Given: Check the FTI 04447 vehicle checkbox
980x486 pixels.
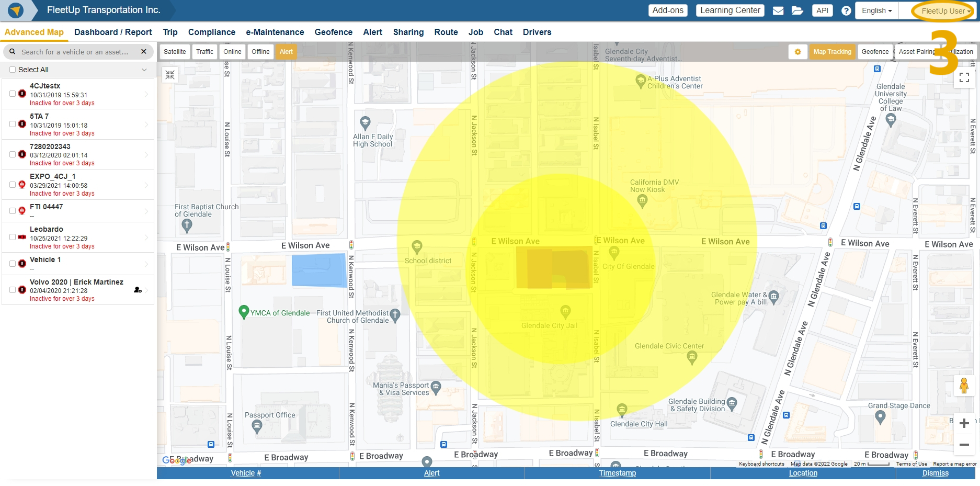Looking at the screenshot, I should pyautogui.click(x=13, y=211).
